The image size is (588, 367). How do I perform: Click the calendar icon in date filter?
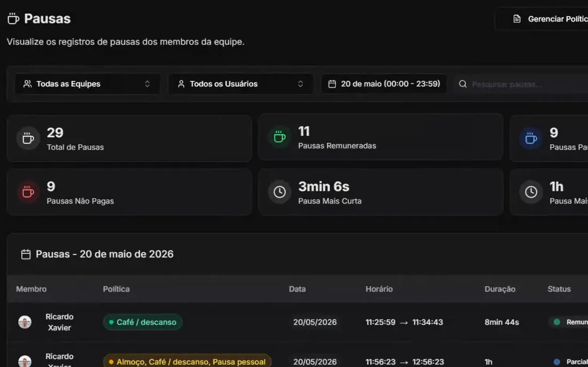pyautogui.click(x=332, y=84)
